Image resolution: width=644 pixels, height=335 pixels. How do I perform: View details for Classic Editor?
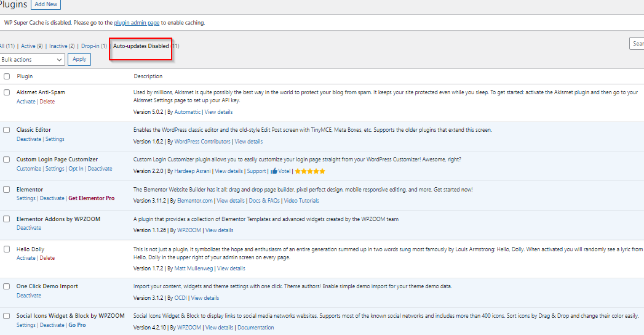click(x=248, y=142)
